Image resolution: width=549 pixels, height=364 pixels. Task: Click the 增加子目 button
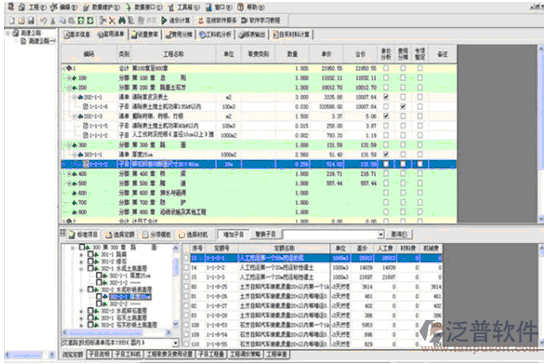pos(233,234)
